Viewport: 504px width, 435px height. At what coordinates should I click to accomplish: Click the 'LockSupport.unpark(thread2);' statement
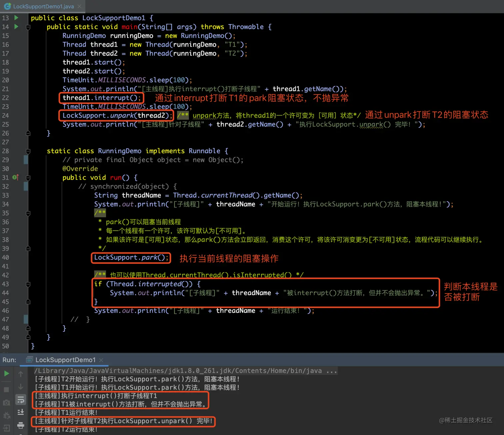click(x=117, y=115)
